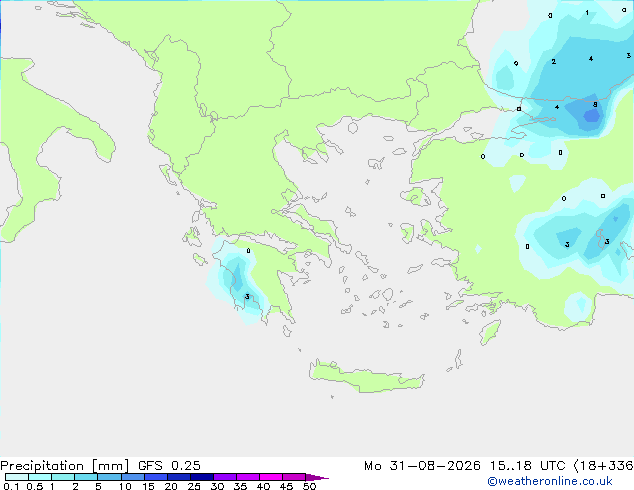Open the weatheronline.co.uk copyright link
This screenshot has height=490, width=634.
point(549,481)
